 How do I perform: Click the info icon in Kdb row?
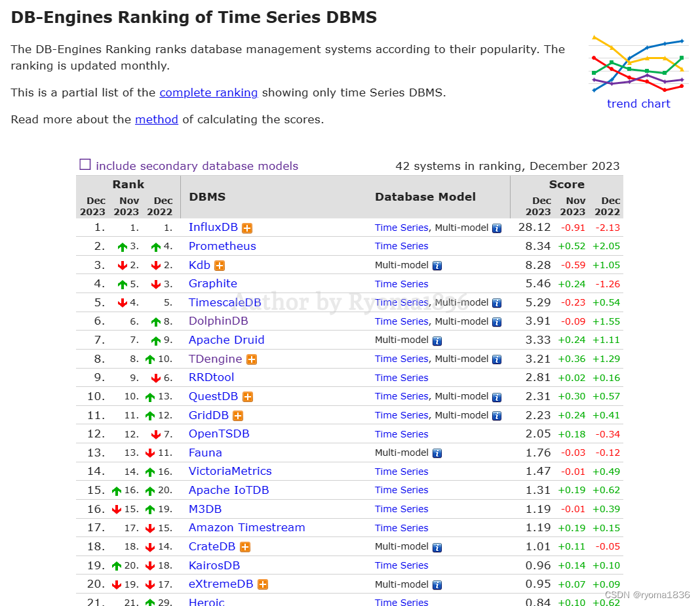pyautogui.click(x=437, y=266)
